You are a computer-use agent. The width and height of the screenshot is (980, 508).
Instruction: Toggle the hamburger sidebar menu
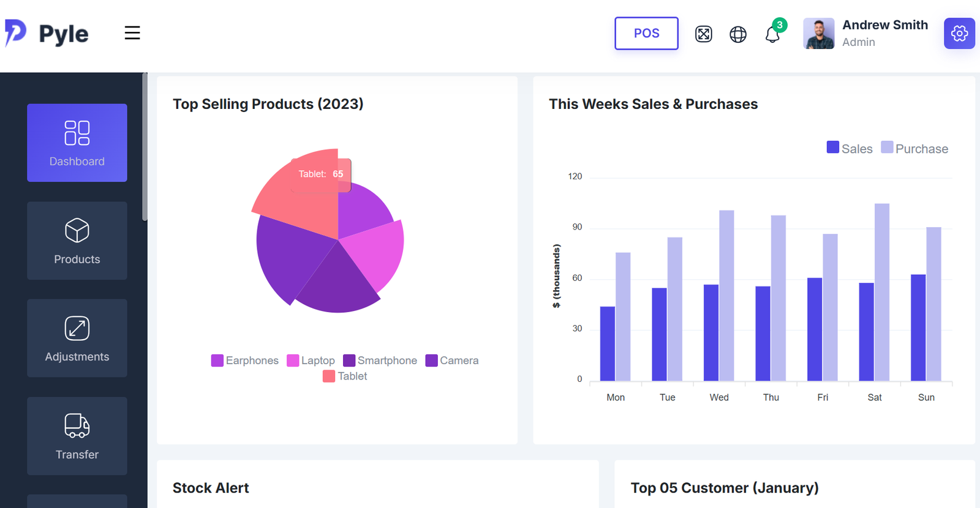tap(132, 33)
